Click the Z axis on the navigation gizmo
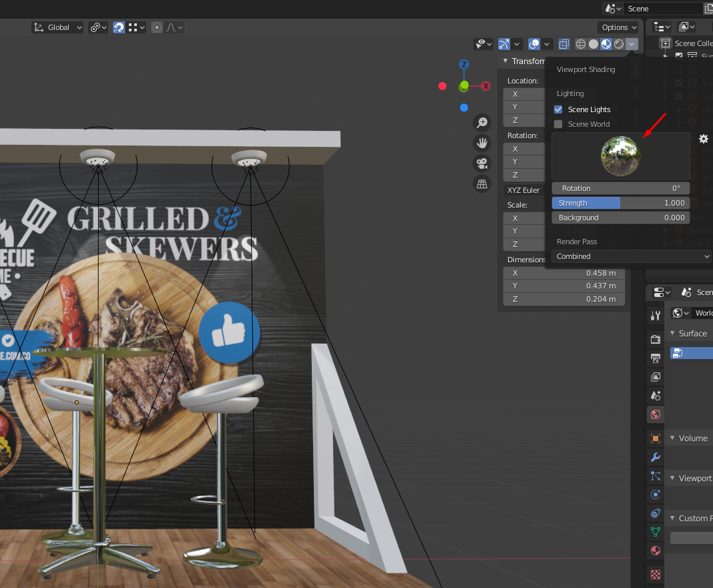713x588 pixels. [x=464, y=65]
